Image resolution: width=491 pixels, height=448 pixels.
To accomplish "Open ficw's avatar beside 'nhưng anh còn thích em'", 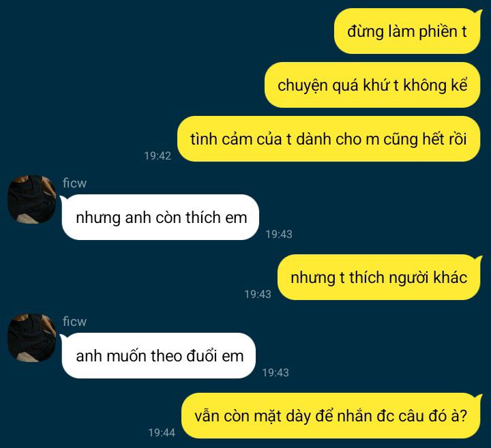I will pyautogui.click(x=31, y=199).
